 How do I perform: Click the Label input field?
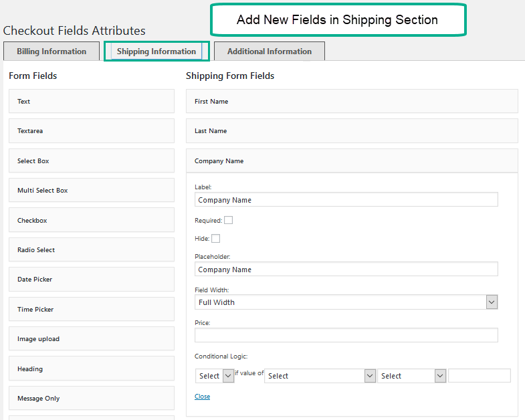pos(346,199)
